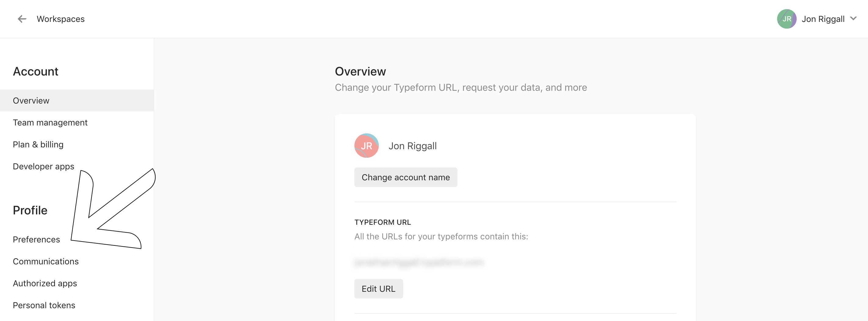Screen dimensions: 868x321
Task: Click Jon Riggall name in Overview card
Action: click(x=412, y=146)
